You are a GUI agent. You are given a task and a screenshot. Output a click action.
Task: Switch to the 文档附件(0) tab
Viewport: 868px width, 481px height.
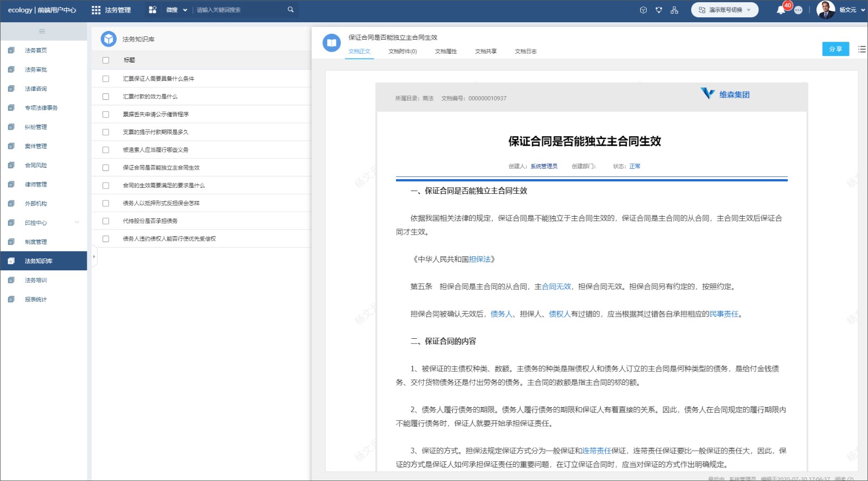click(403, 52)
